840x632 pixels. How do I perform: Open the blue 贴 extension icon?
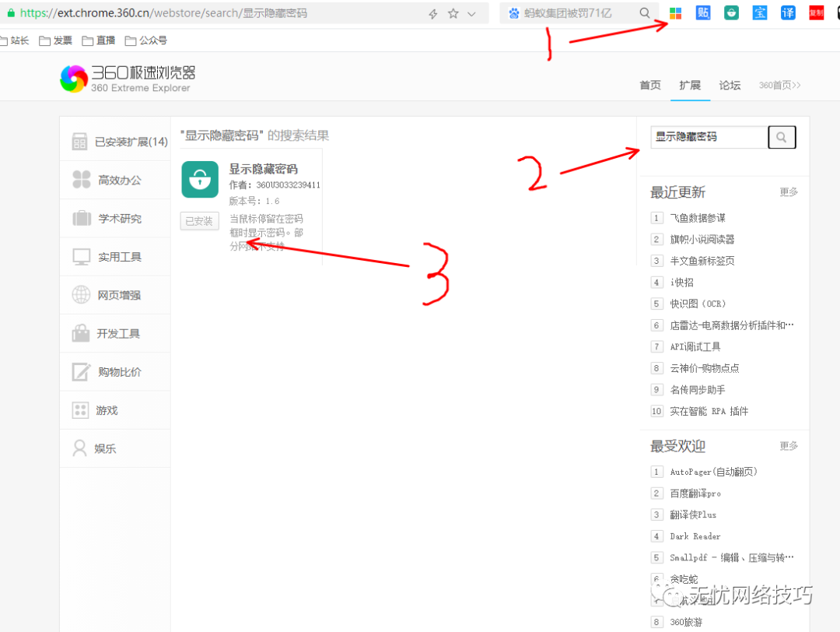pyautogui.click(x=703, y=13)
